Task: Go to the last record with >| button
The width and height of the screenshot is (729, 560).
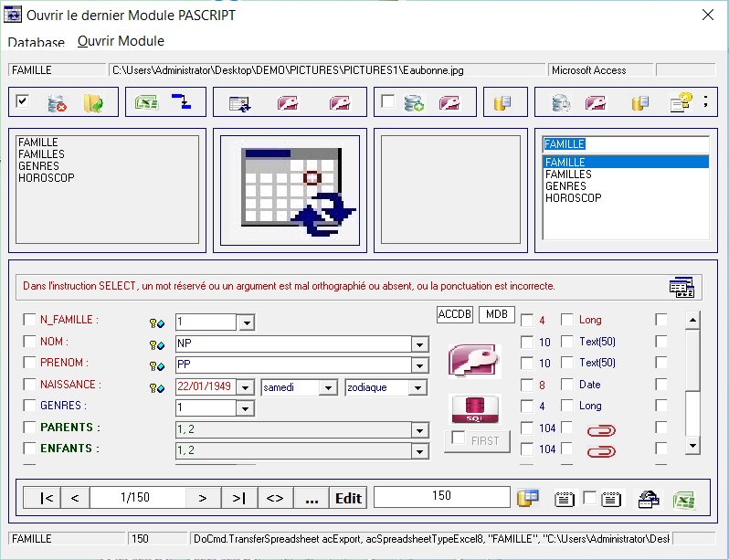Action: point(239,498)
